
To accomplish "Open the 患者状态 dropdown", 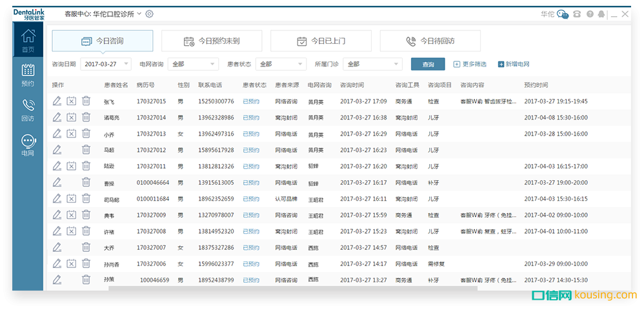I will tap(281, 64).
